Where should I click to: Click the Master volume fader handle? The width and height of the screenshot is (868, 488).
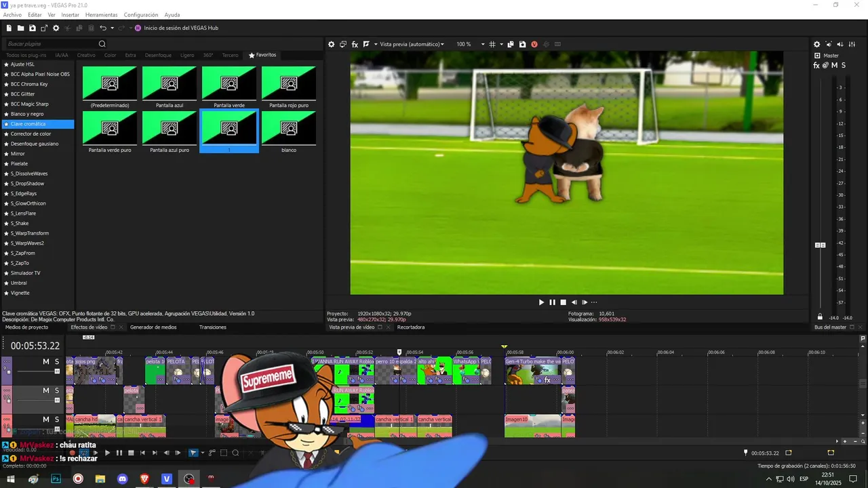coord(820,245)
